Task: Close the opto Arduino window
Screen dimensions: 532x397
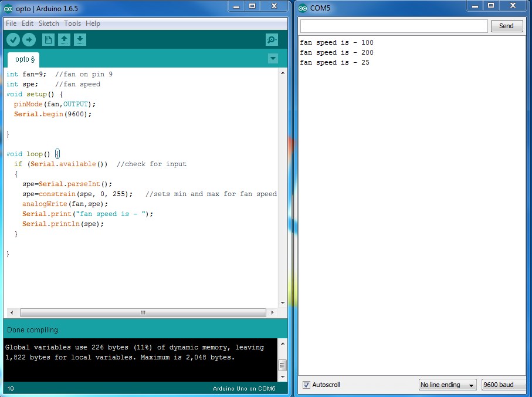Action: (274, 6)
